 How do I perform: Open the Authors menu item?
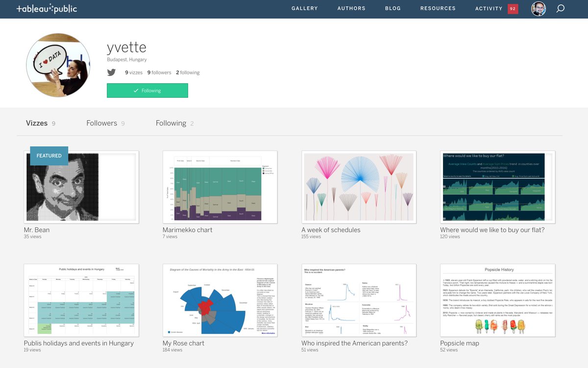click(x=351, y=8)
